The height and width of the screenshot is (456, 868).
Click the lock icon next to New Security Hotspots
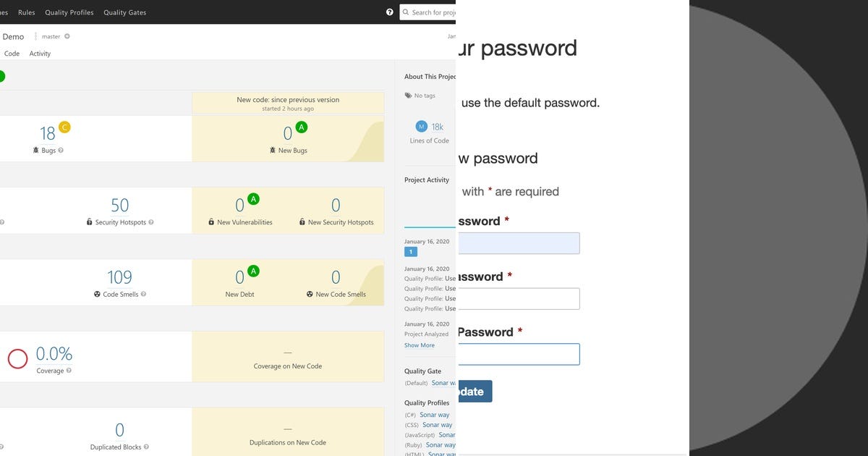click(x=302, y=222)
